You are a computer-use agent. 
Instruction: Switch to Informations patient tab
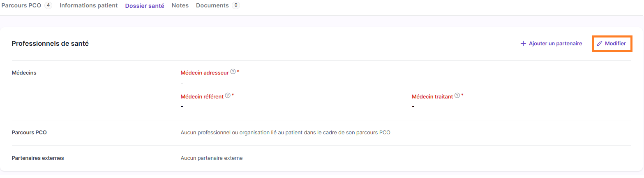click(89, 6)
